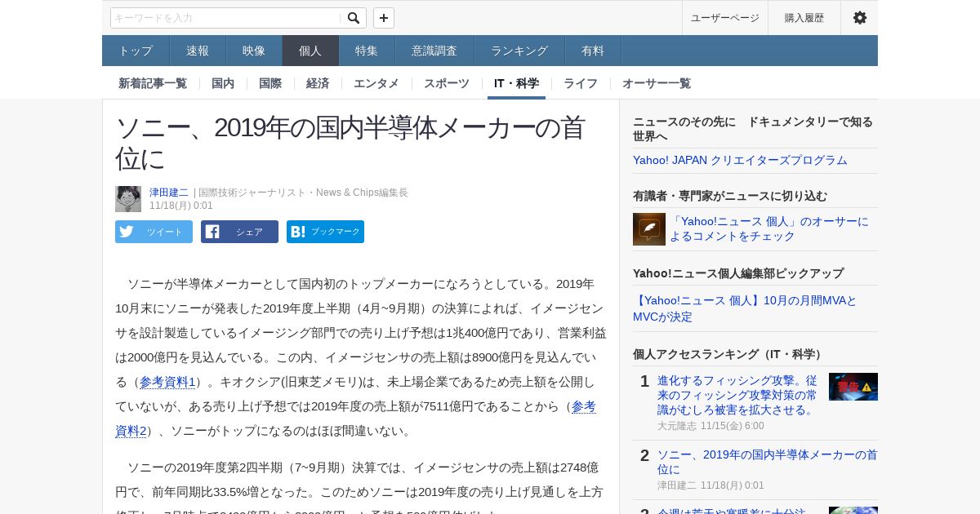
Task: Open エンタメ subcategory
Action: point(376,83)
